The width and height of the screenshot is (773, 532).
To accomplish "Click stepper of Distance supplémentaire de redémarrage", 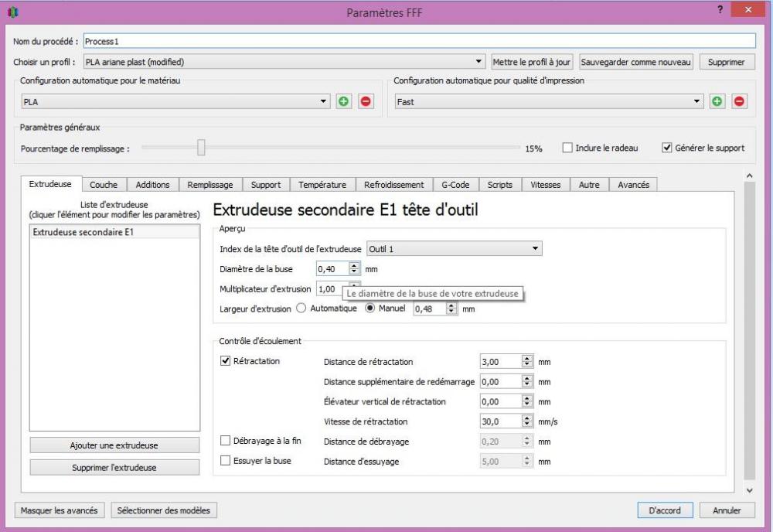I will [x=527, y=382].
